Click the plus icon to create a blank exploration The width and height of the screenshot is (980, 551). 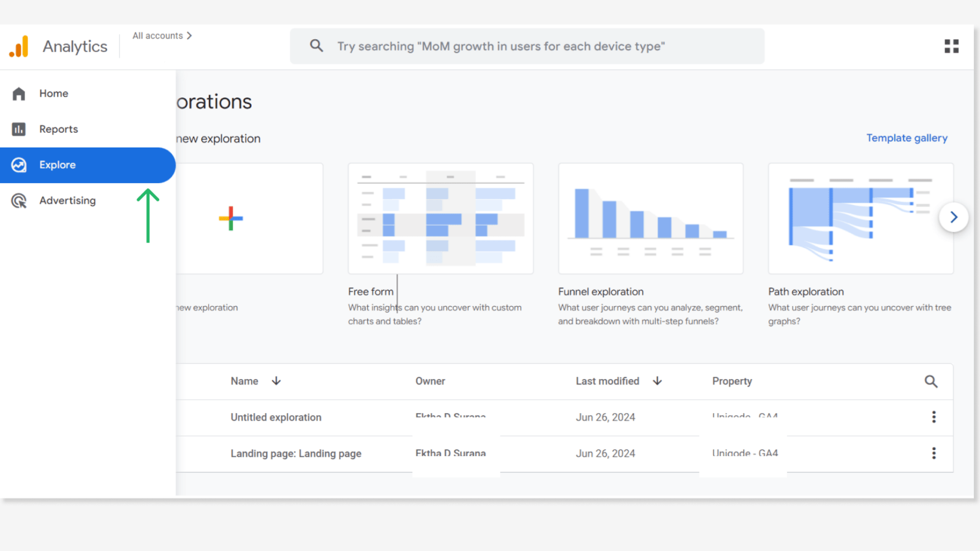click(231, 219)
